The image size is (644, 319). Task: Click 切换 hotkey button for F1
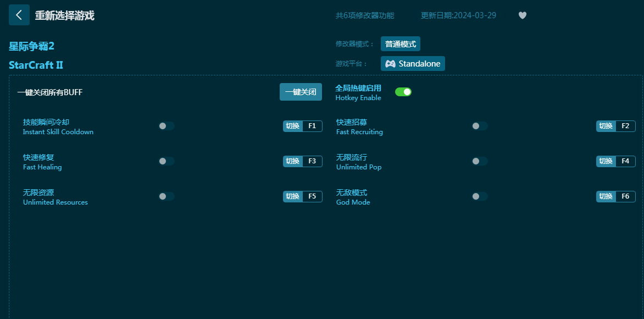(x=293, y=126)
